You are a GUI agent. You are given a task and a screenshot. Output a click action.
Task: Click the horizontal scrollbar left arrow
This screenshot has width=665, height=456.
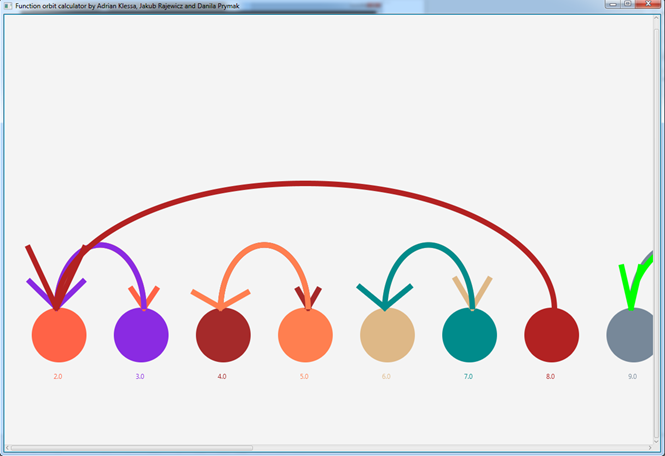click(x=7, y=448)
